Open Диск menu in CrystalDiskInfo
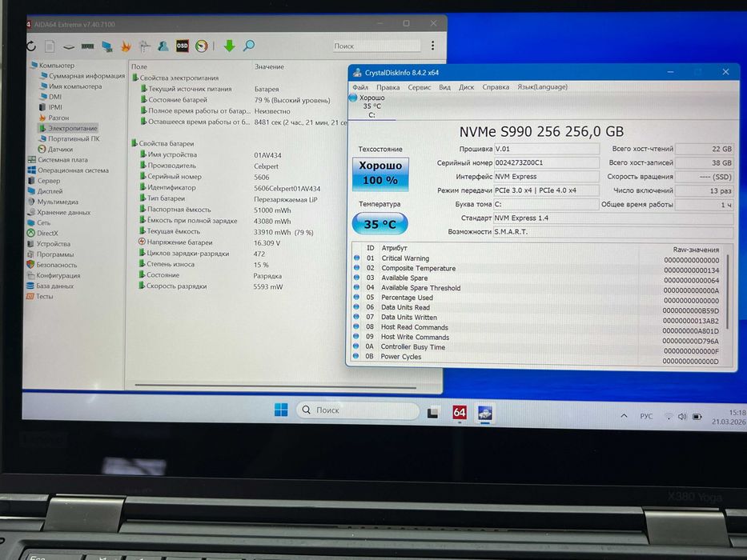Image resolution: width=747 pixels, height=560 pixels. (466, 87)
